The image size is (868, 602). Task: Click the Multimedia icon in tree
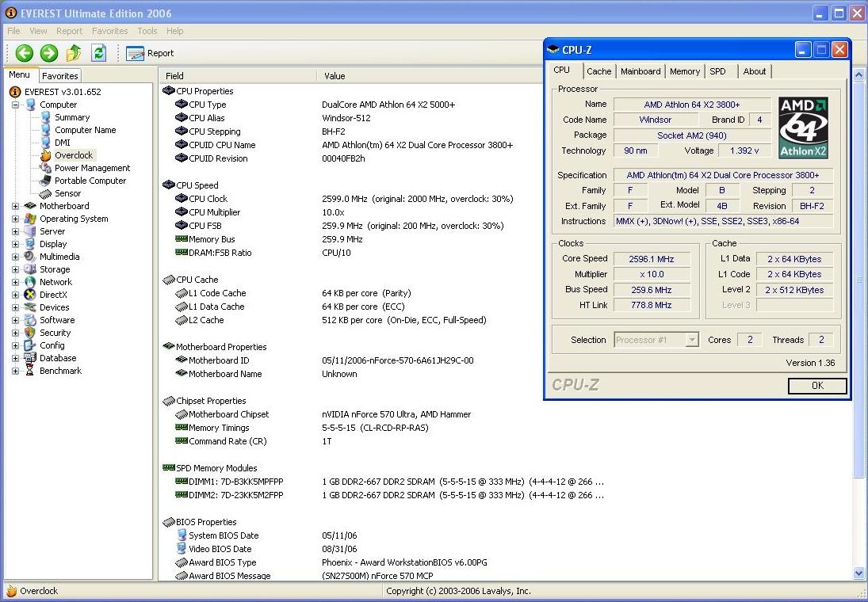tap(30, 257)
